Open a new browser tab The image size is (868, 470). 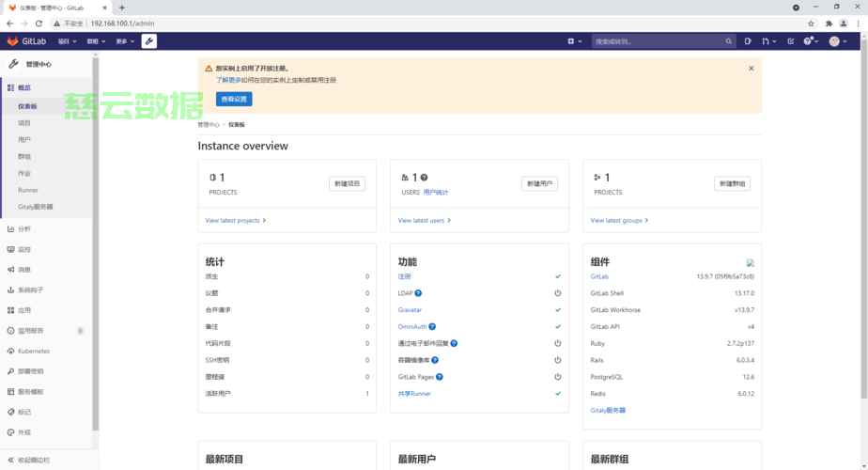[122, 8]
